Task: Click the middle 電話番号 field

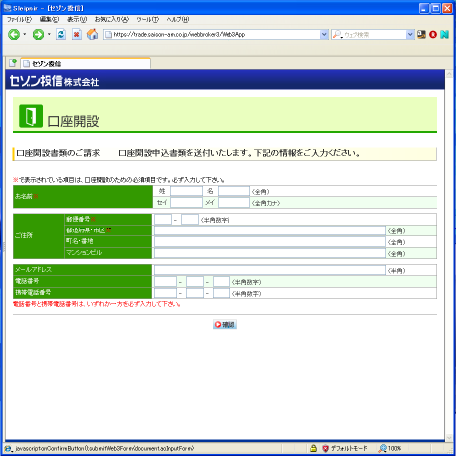Action: coord(195,282)
